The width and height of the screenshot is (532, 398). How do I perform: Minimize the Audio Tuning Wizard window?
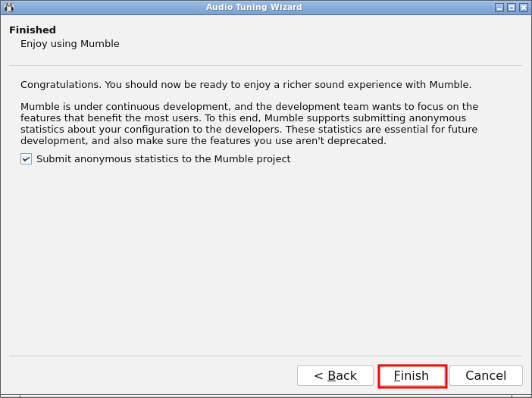(499, 7)
